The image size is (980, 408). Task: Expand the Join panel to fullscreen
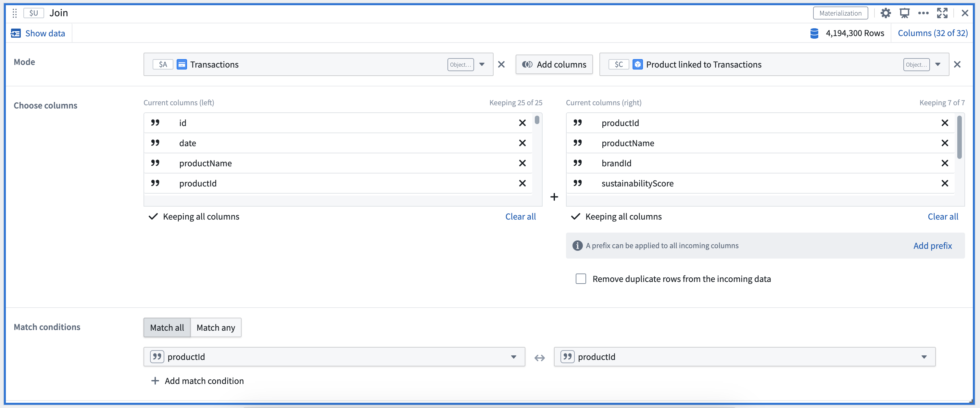[942, 13]
